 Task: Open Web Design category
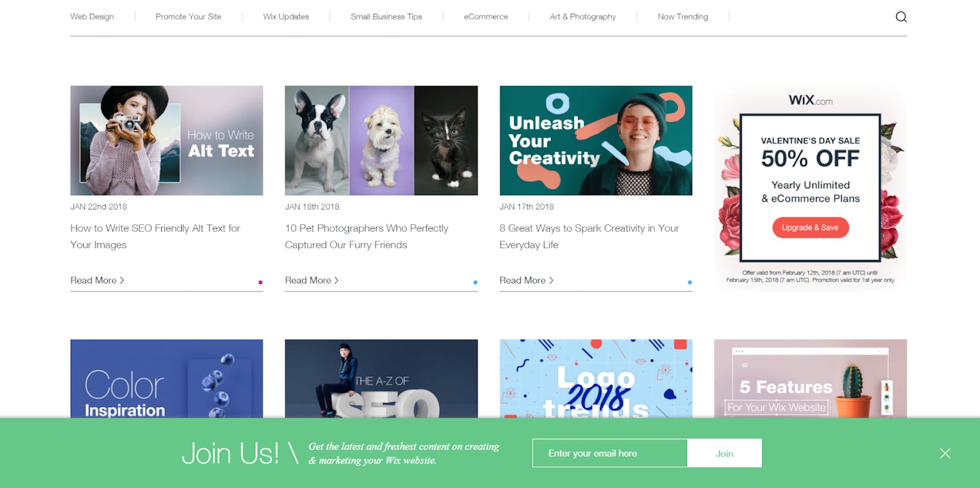click(x=92, y=17)
